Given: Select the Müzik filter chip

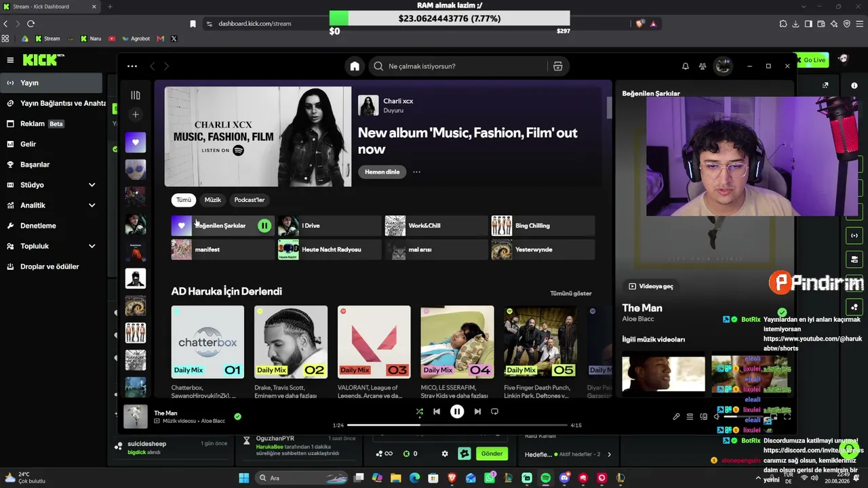Looking at the screenshot, I should (213, 200).
